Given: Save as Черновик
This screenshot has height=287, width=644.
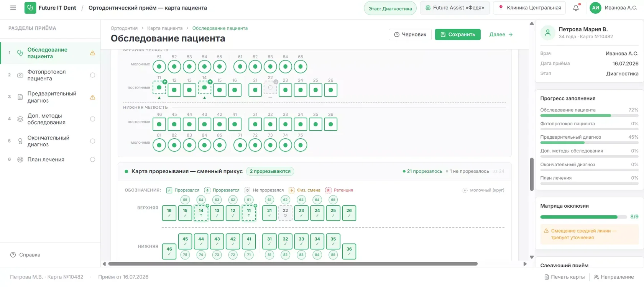Looking at the screenshot, I should (x=410, y=34).
